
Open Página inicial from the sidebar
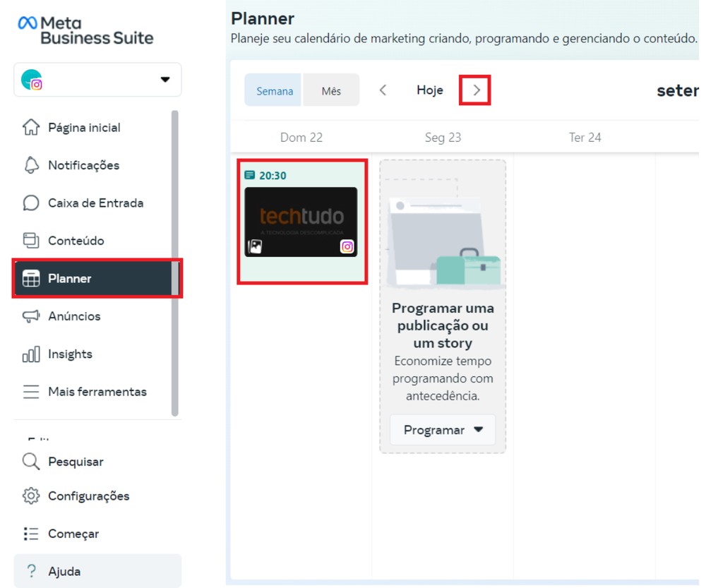[x=83, y=127]
